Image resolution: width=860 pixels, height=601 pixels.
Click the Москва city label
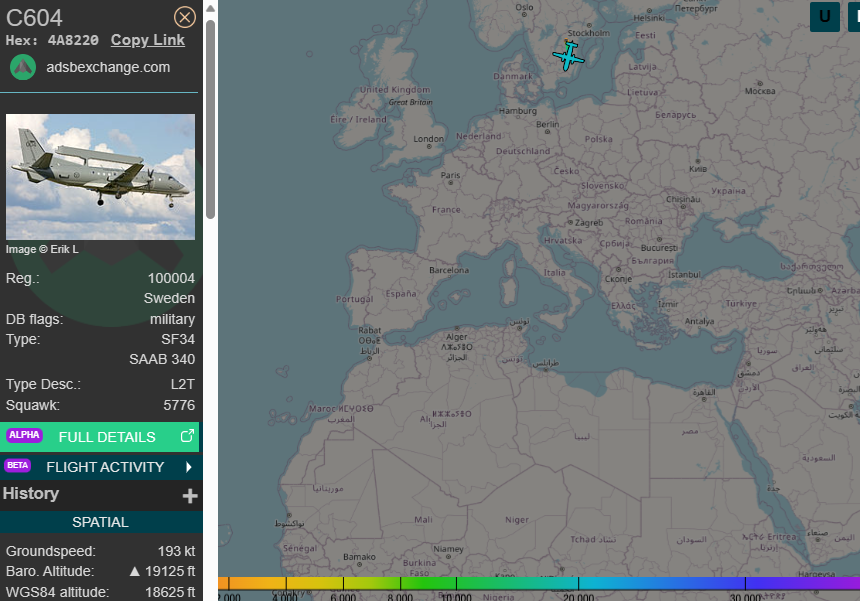pos(760,91)
